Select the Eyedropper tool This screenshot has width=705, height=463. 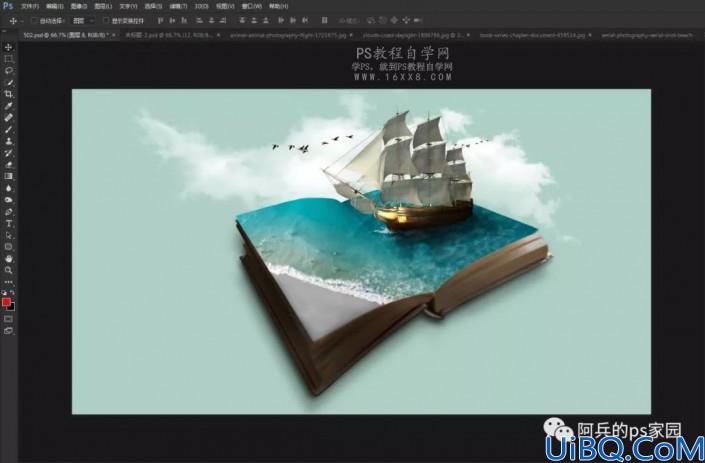tap(8, 106)
